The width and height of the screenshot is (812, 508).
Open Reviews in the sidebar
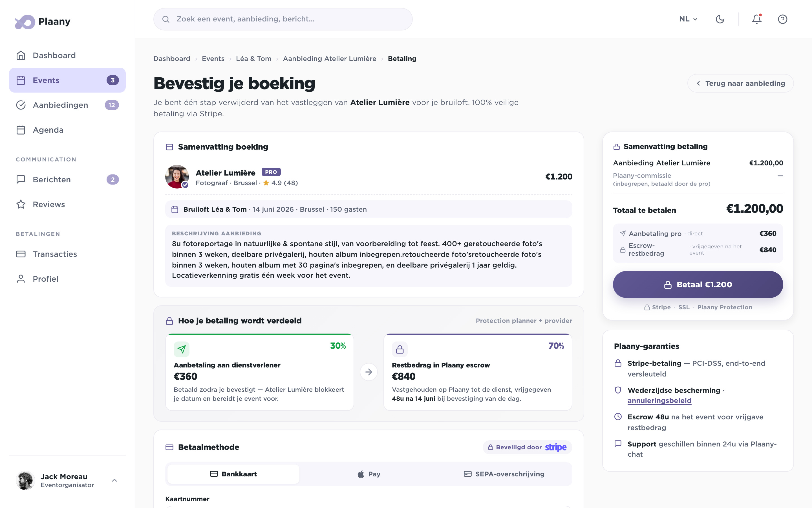pyautogui.click(x=67, y=205)
